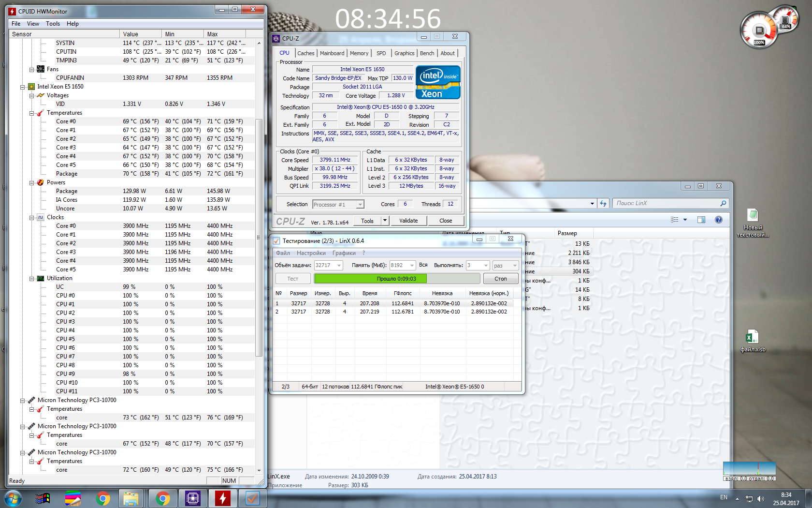The height and width of the screenshot is (508, 812).
Task: Click the colorful striped app taskbar icon
Action: tap(73, 498)
